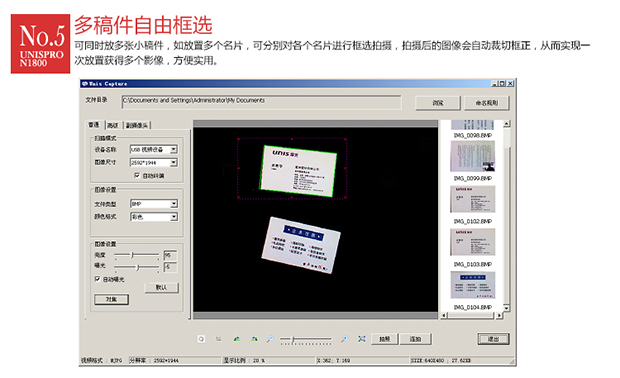Click the magnifier icon left of zoom slider

(x=270, y=339)
